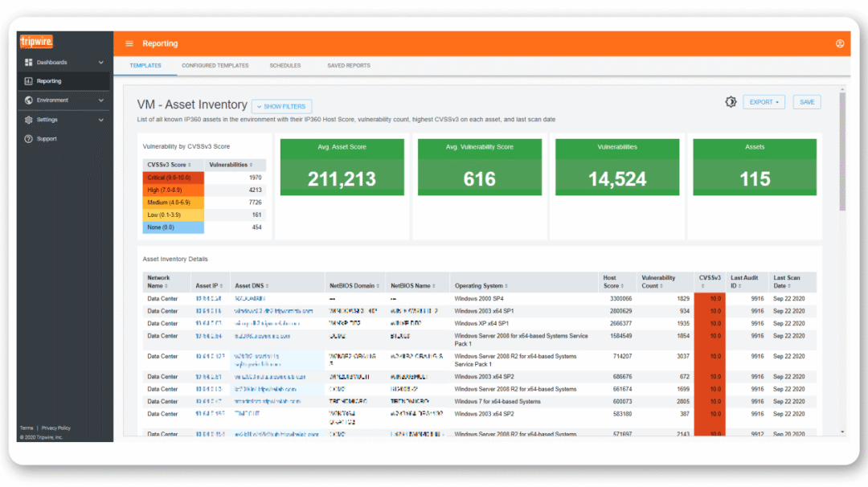Screen dimensions: 868x487
Task: Click the hamburger menu icon
Action: 129,43
